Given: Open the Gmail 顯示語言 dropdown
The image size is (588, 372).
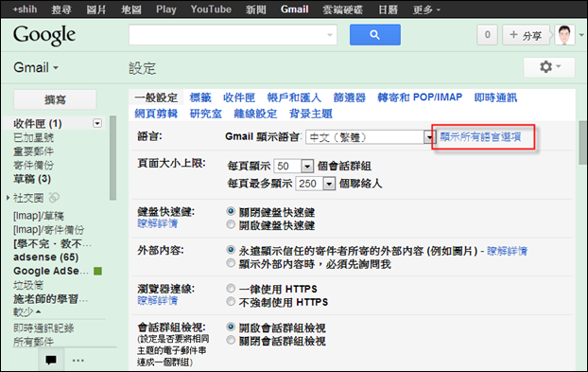Looking at the screenshot, I should [370, 137].
